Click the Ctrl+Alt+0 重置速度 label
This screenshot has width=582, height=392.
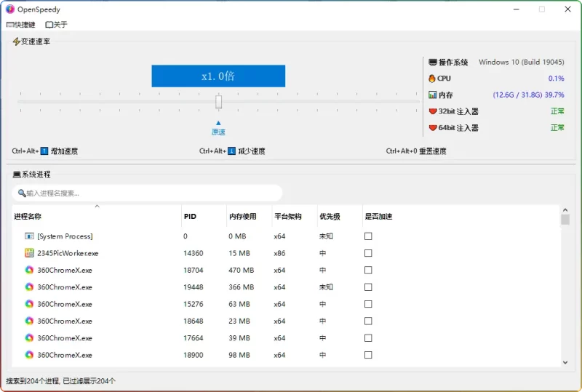pos(416,151)
